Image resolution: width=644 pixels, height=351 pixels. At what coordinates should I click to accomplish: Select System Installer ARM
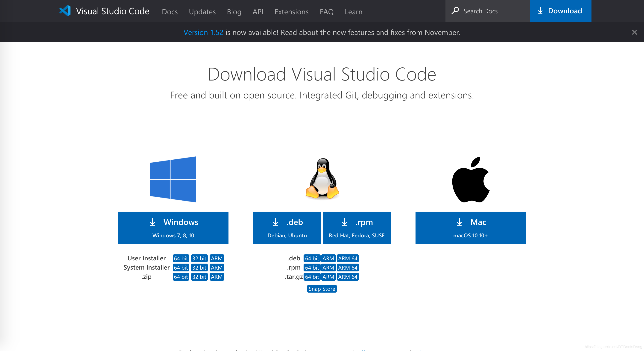coord(217,268)
